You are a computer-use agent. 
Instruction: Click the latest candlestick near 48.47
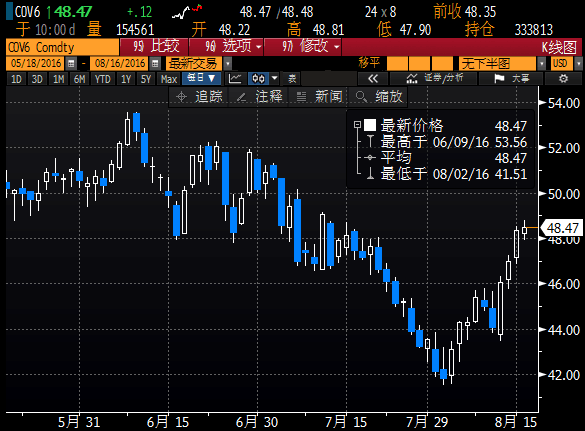click(x=525, y=230)
